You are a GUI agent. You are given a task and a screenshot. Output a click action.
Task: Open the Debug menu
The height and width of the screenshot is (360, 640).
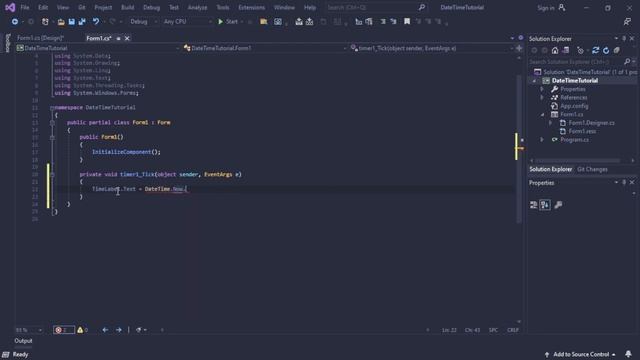tap(151, 7)
